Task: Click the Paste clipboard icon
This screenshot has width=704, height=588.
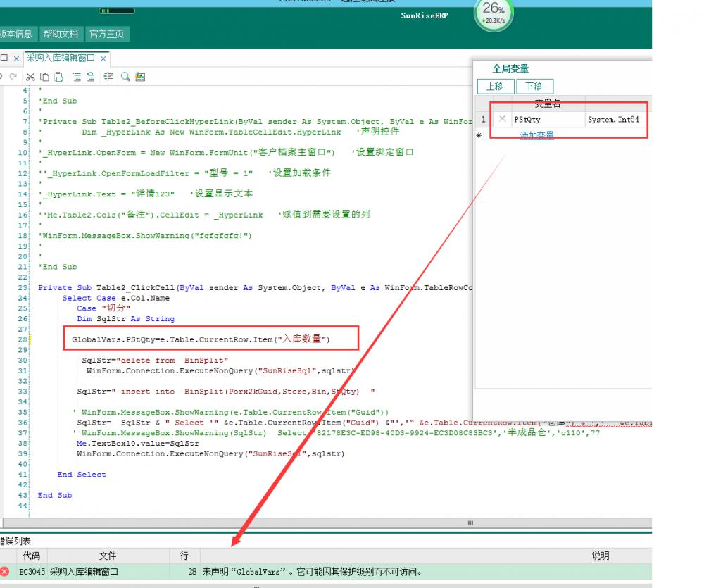Action: [x=58, y=77]
